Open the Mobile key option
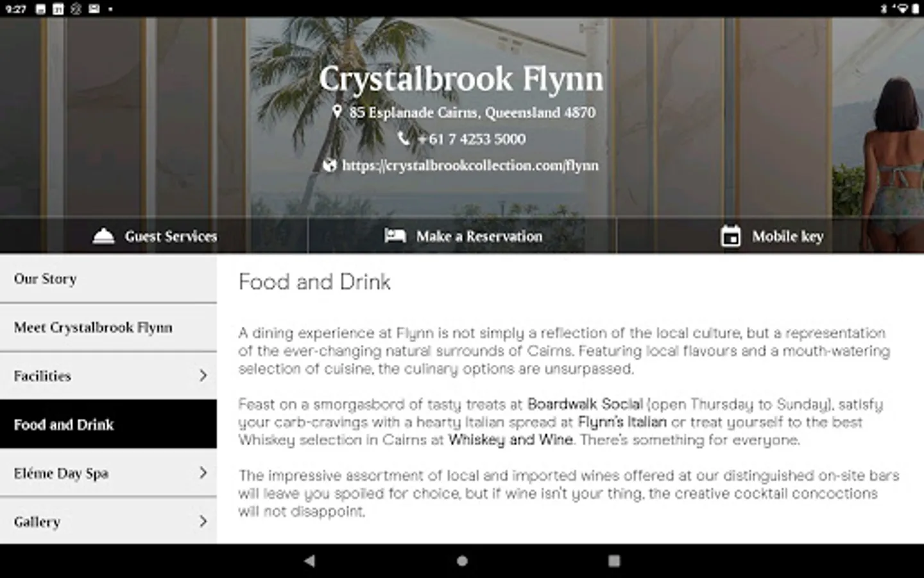The image size is (924, 578). 771,236
